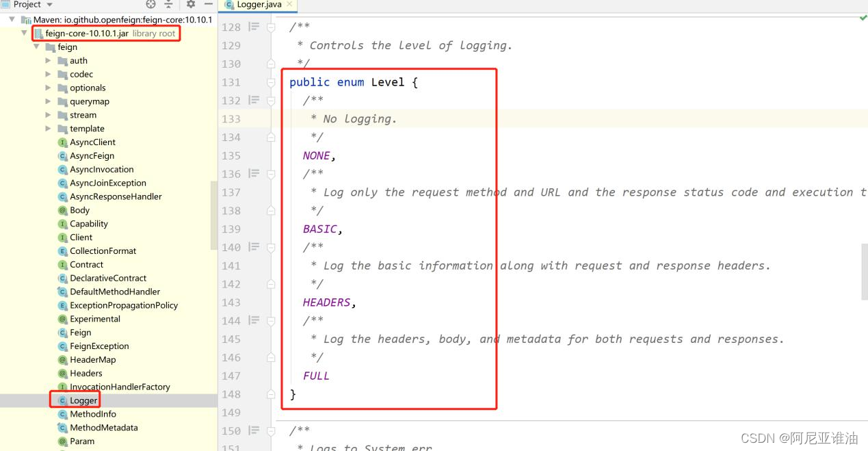Open MethodMetadata in the project tree
This screenshot has width=868, height=451.
click(x=104, y=428)
